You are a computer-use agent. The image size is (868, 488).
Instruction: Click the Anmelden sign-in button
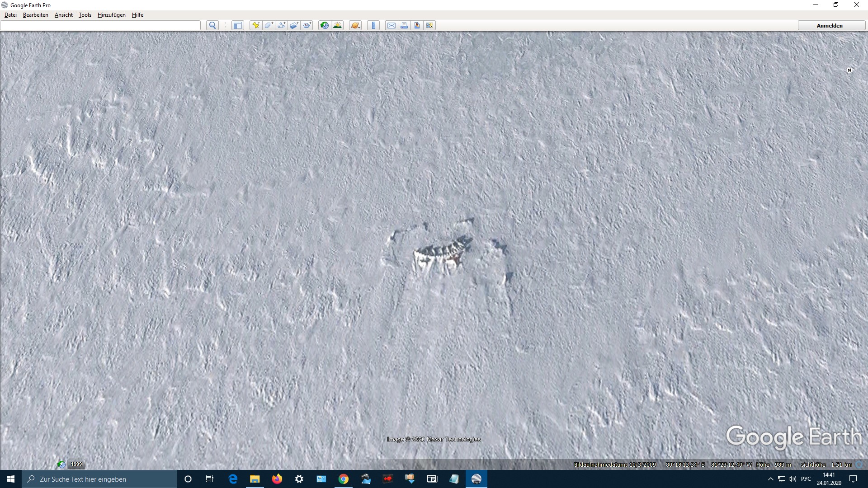coord(830,26)
